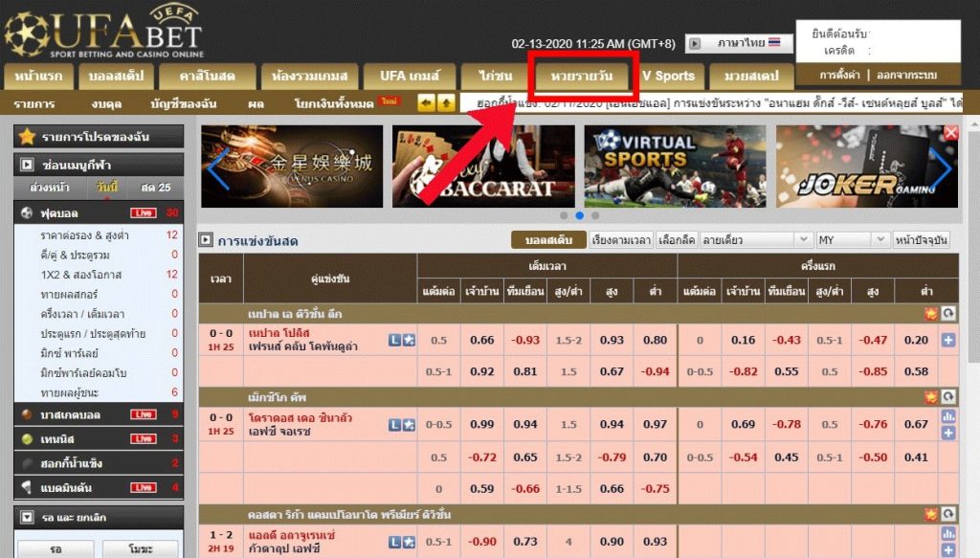980x558 pixels.
Task: Select the basketball icon in sports list
Action: point(27,414)
